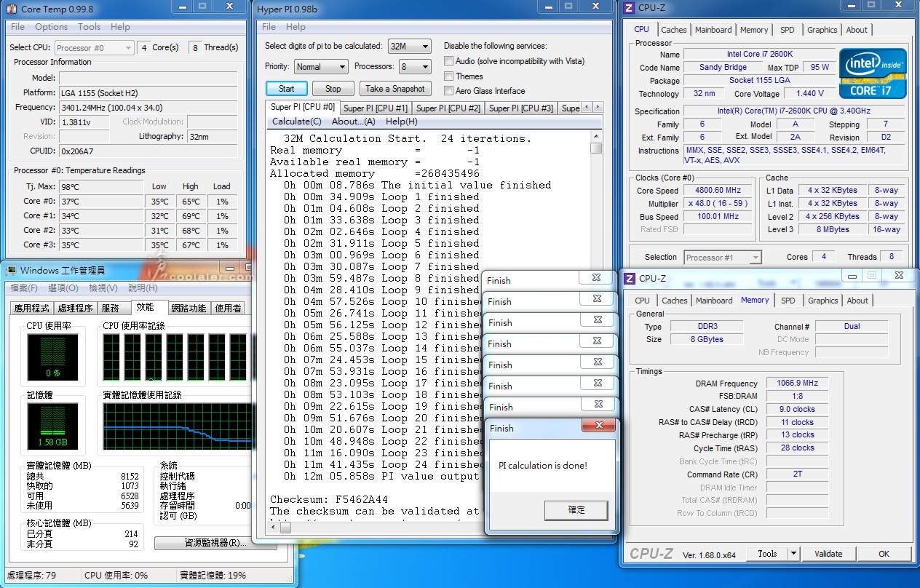Click the CPU 使用率 gauge in Task Manager
Screen dimensions: 920x588
tap(52, 357)
